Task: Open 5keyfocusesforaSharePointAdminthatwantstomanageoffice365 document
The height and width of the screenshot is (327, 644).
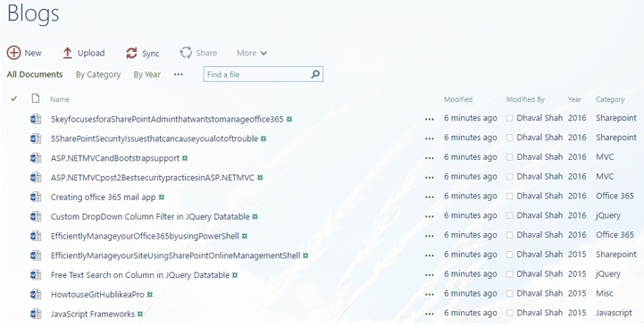Action: pyautogui.click(x=167, y=119)
